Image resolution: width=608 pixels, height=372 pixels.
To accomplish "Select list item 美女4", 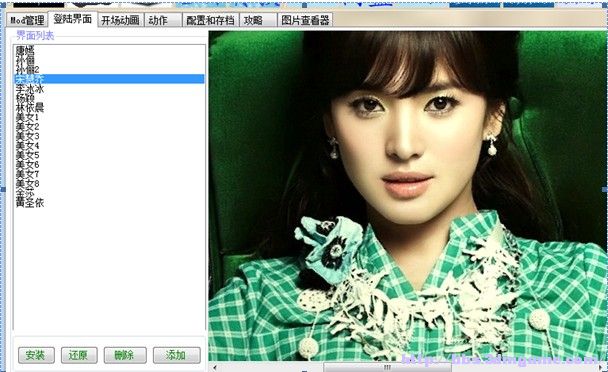I will (x=109, y=145).
